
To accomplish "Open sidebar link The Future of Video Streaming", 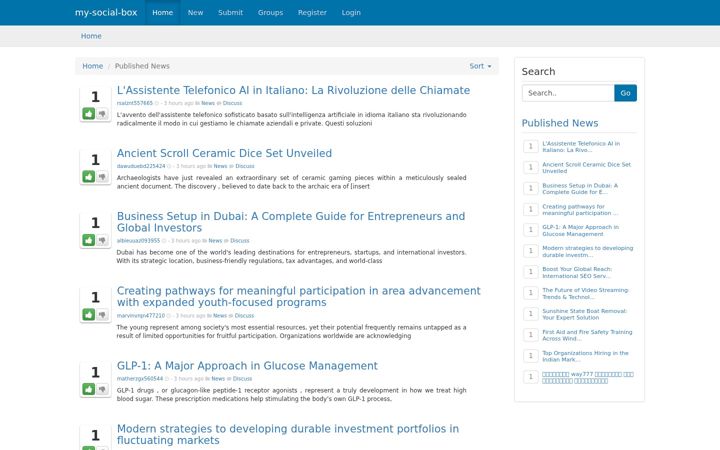I will [585, 293].
